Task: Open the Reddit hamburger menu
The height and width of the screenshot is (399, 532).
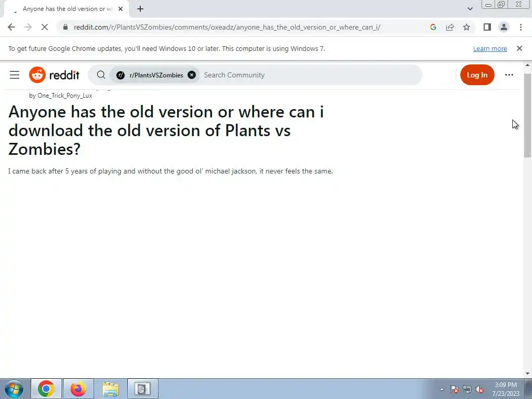Action: click(15, 75)
